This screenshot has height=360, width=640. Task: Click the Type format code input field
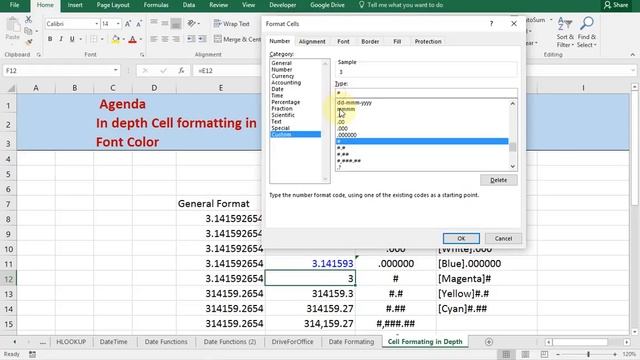(426, 93)
